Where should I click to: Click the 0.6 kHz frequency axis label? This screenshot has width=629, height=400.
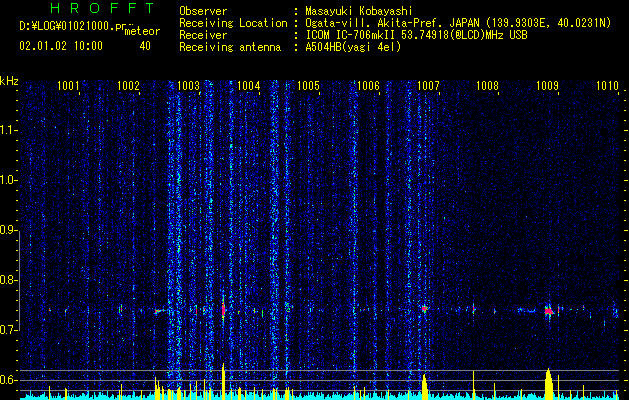pos(8,380)
